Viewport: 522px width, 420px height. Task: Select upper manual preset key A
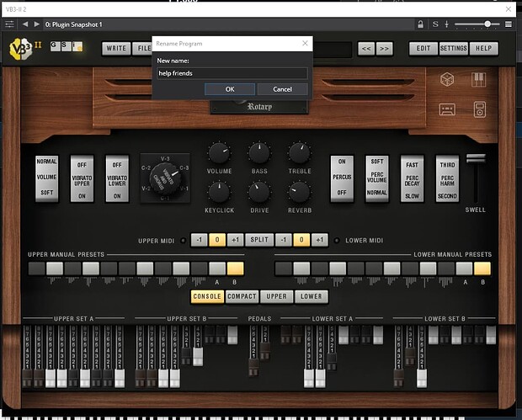coord(217,268)
